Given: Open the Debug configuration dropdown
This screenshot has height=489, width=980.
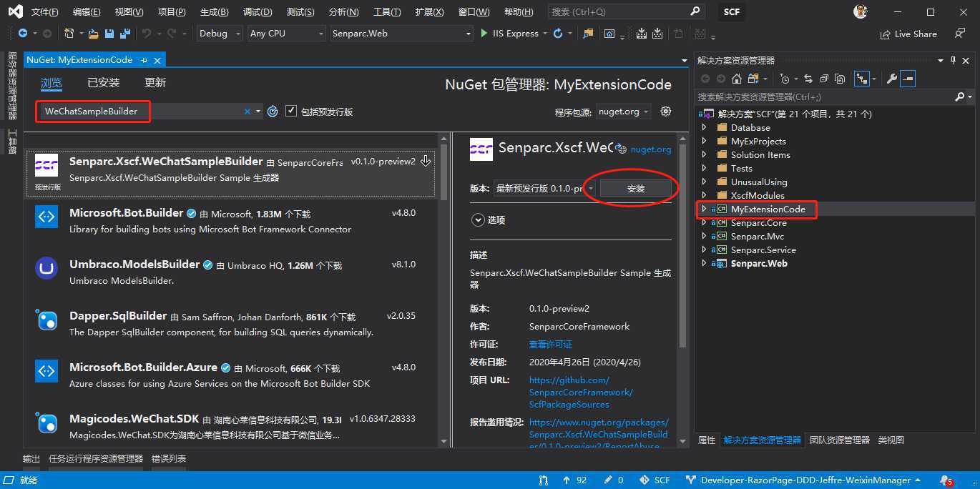Looking at the screenshot, I should tap(219, 34).
